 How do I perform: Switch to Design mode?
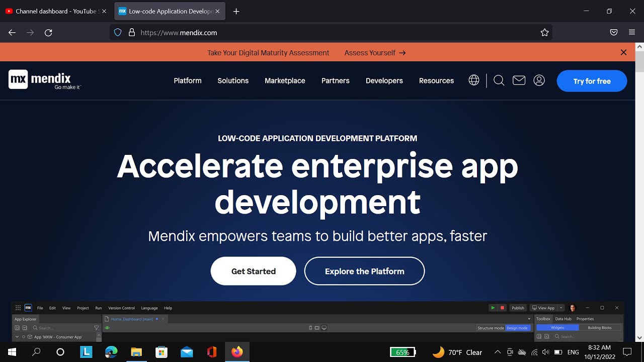pyautogui.click(x=517, y=328)
